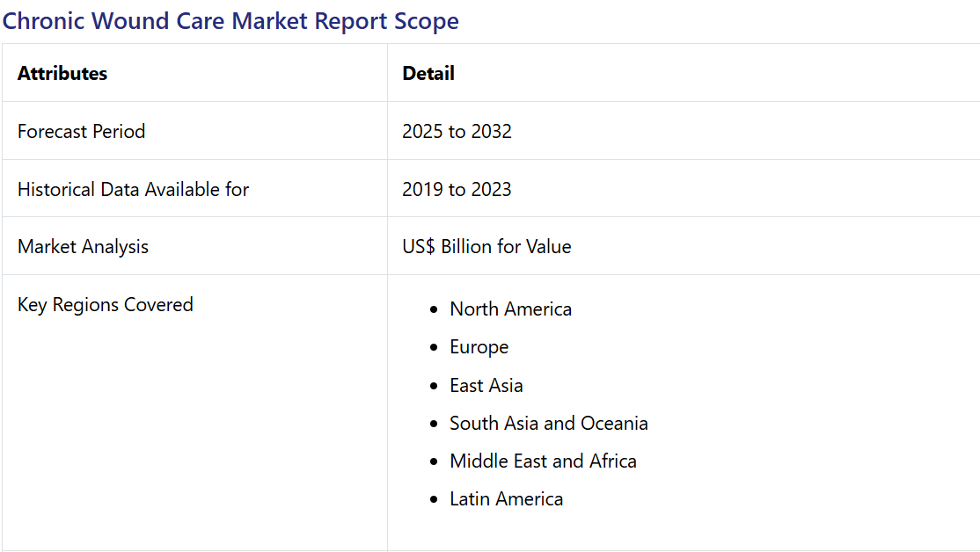This screenshot has width=980, height=552.
Task: Select Middle East and Africa item
Action: pyautogui.click(x=543, y=461)
